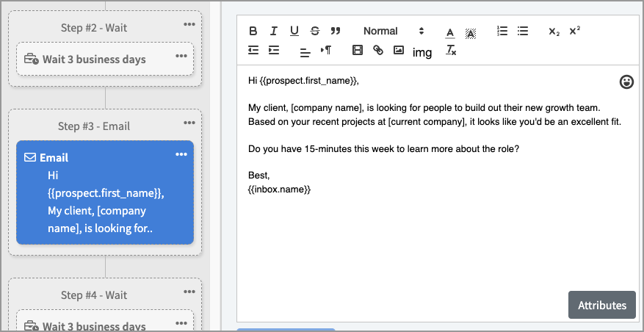Open the text color picker
Screen dimensions: 644x332
click(450, 32)
